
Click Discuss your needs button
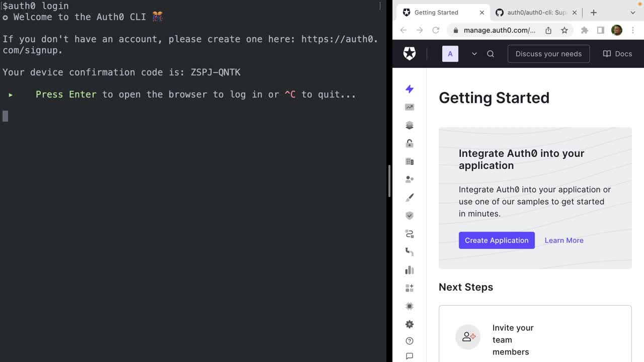tap(548, 54)
